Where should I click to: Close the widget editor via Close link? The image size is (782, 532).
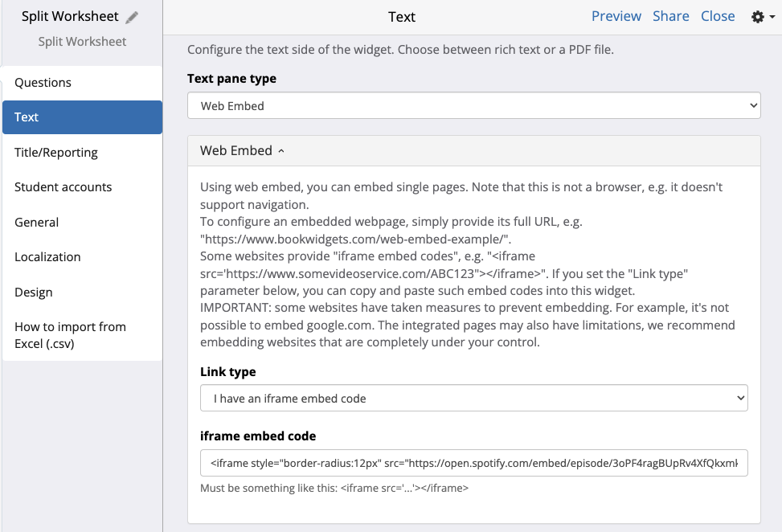(718, 16)
